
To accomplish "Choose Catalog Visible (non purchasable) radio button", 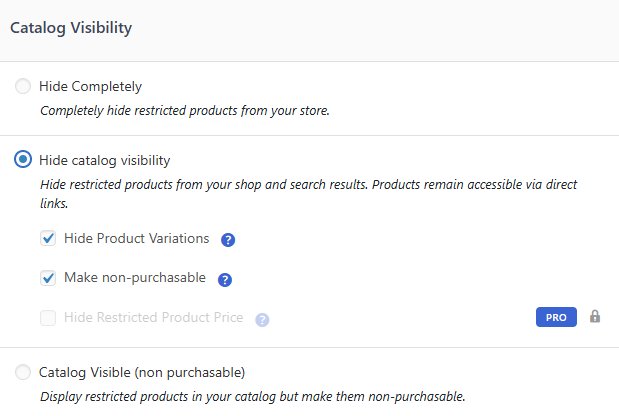I will 23,373.
